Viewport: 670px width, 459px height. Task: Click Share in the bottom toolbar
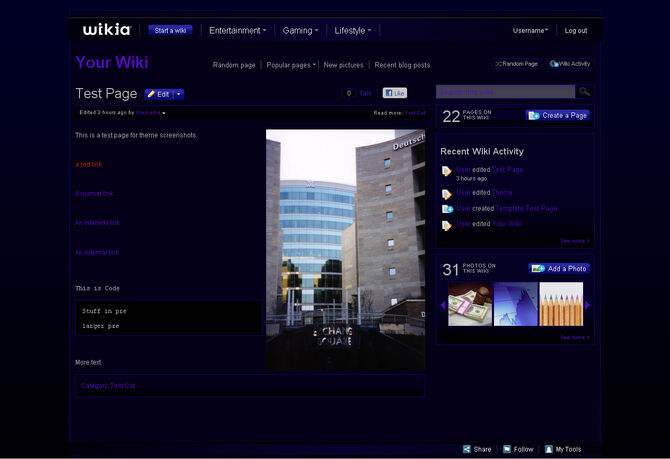(x=477, y=449)
